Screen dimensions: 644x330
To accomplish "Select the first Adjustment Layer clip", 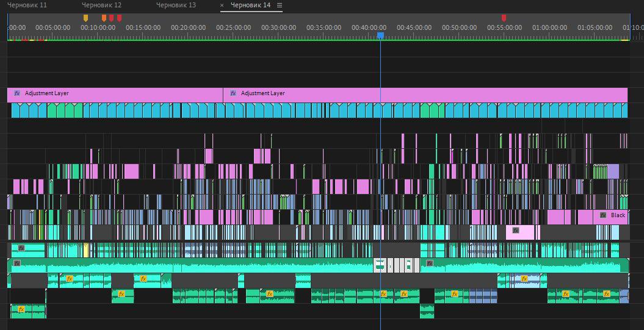I will (x=122, y=94).
